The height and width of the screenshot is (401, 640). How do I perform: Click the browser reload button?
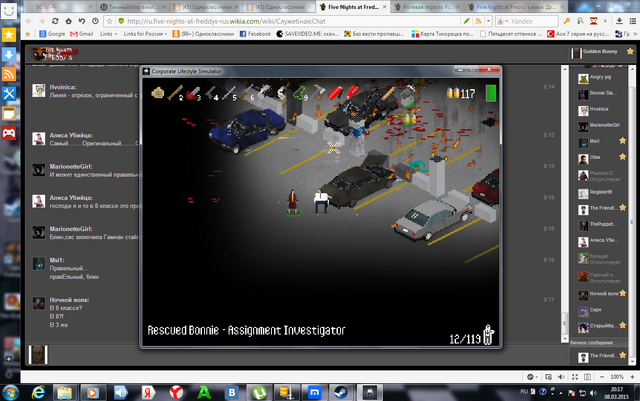point(55,21)
